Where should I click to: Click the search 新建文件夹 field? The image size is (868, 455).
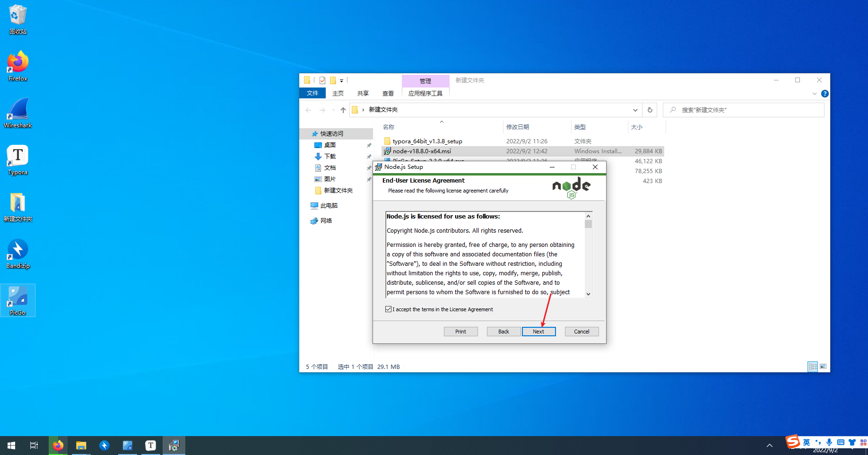[744, 110]
